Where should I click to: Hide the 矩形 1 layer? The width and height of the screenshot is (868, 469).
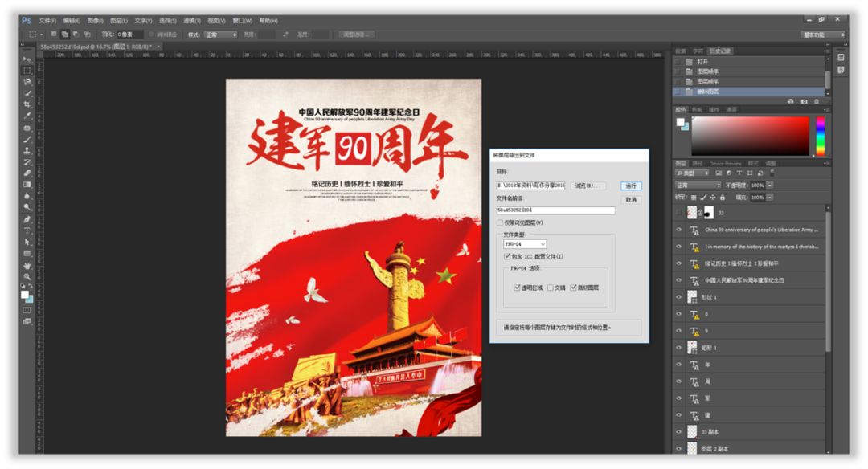pos(678,348)
